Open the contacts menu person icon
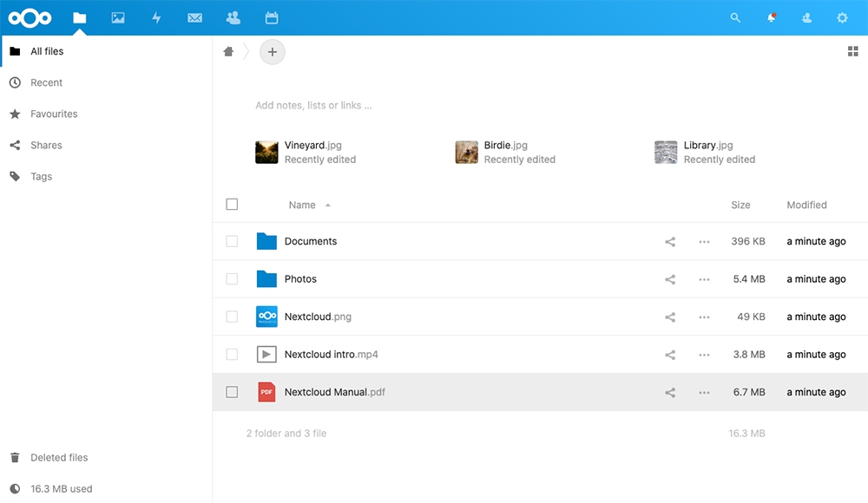The image size is (868, 503). [806, 17]
